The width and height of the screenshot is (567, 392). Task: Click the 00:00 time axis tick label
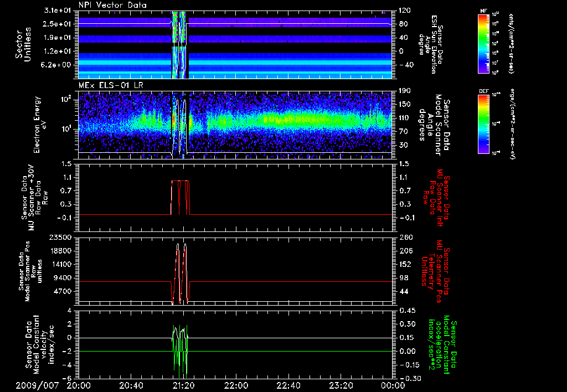(393, 385)
